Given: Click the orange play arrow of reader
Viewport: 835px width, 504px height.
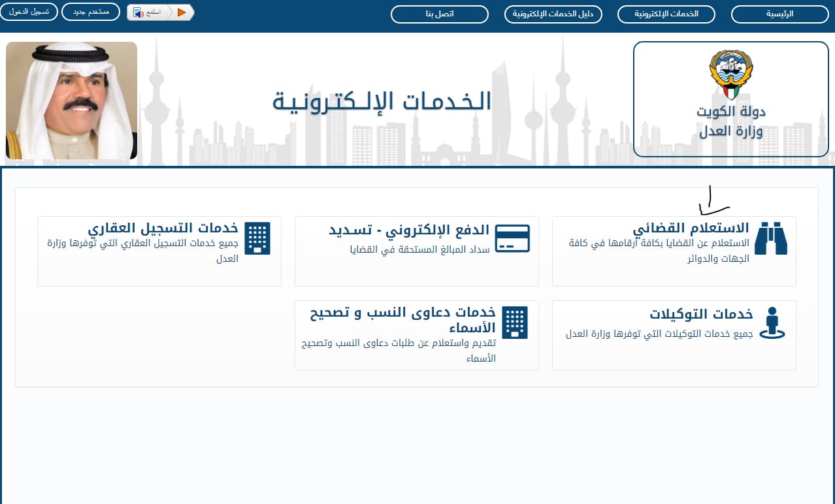Looking at the screenshot, I should point(182,12).
